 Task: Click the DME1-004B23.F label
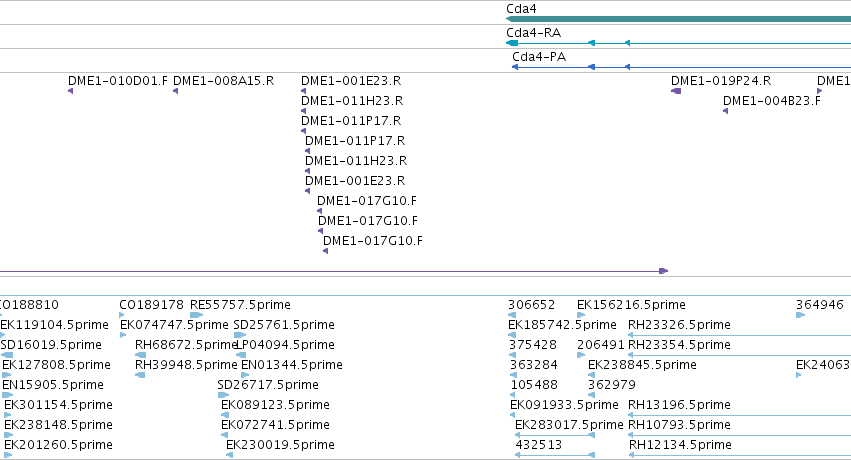[772, 101]
